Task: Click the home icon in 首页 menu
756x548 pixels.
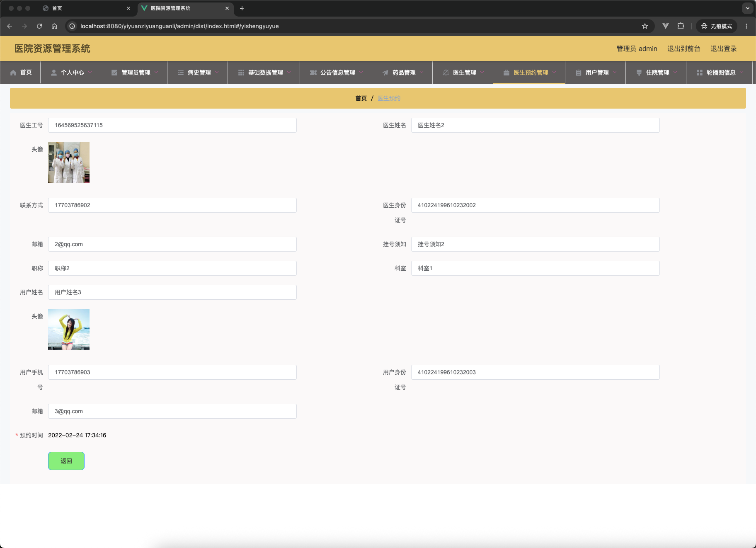Action: coord(13,73)
